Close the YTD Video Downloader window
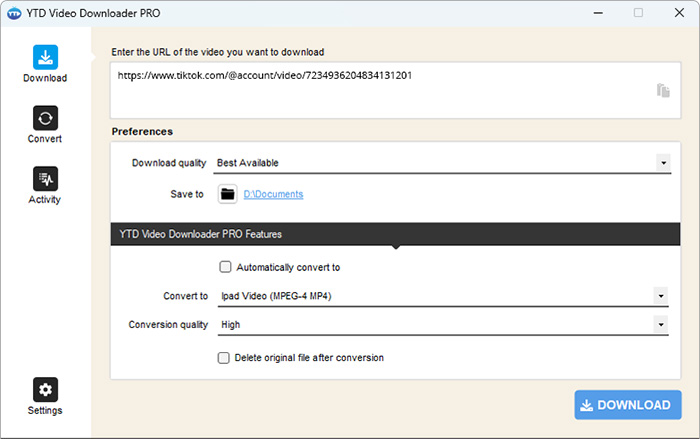Viewport: 700px width, 439px height. [x=679, y=13]
